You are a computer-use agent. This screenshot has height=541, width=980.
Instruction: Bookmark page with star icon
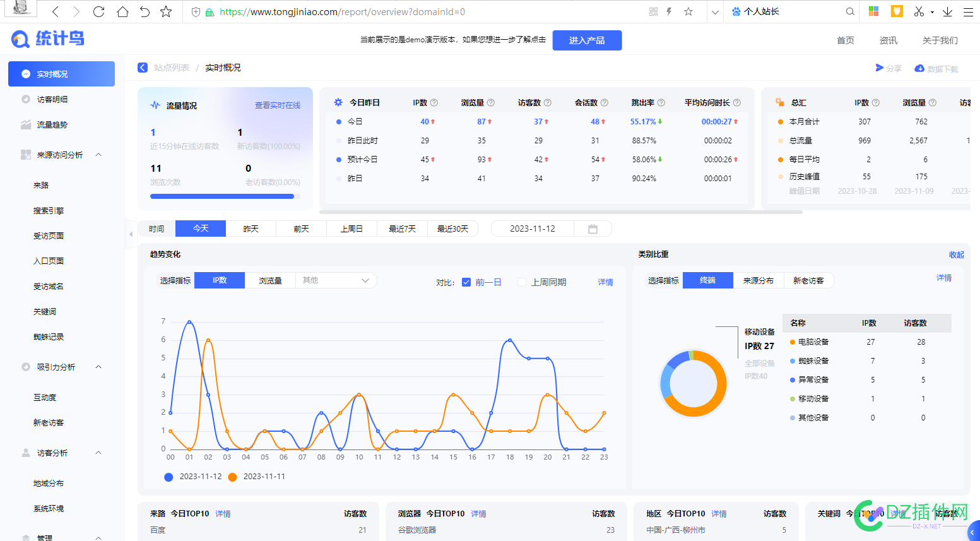coord(166,11)
